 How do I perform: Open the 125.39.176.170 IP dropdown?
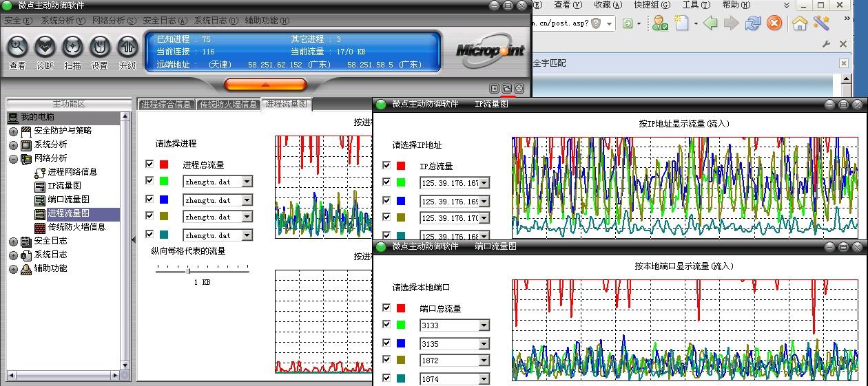pyautogui.click(x=484, y=218)
